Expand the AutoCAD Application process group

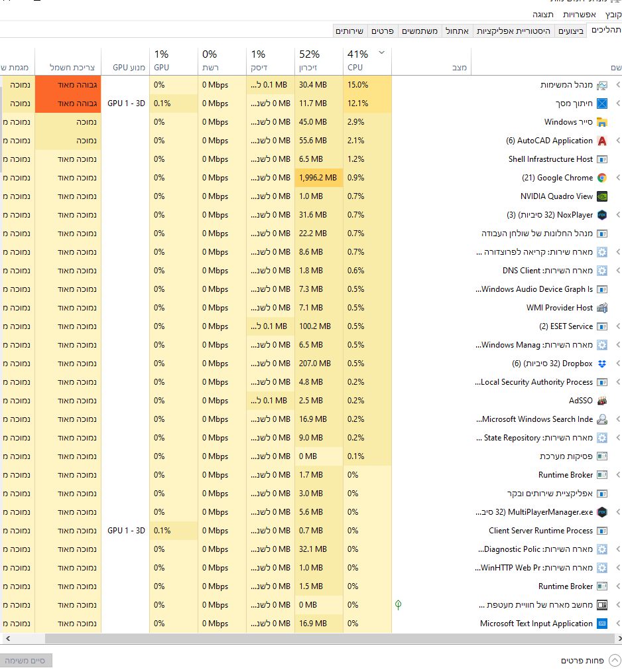[618, 141]
